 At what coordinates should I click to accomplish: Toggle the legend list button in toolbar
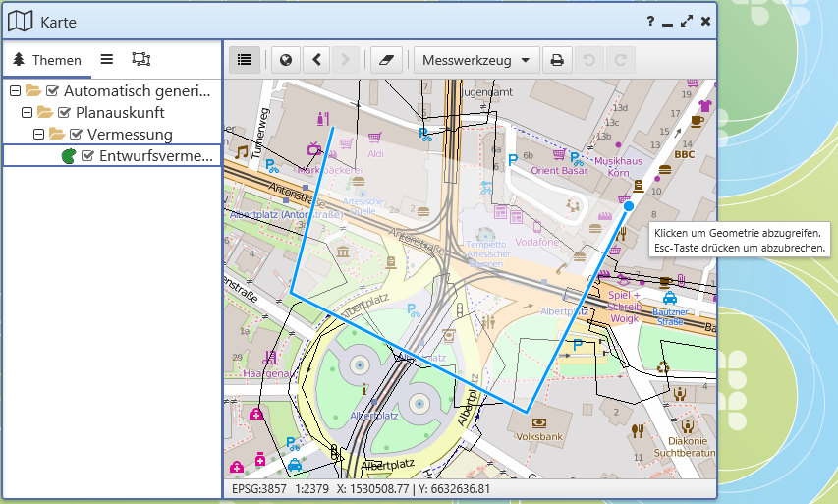[245, 60]
